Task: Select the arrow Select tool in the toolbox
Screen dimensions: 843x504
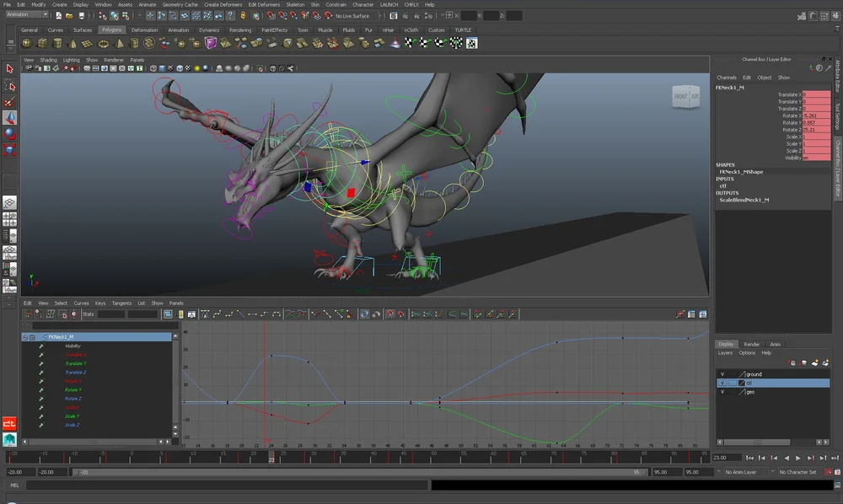Action: 9,68
